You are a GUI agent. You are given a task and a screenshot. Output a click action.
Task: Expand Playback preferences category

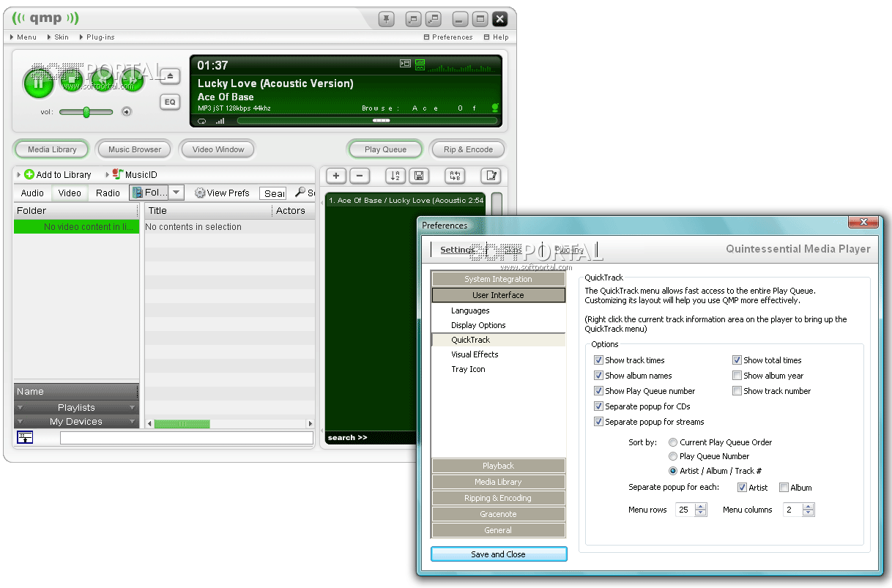(498, 466)
